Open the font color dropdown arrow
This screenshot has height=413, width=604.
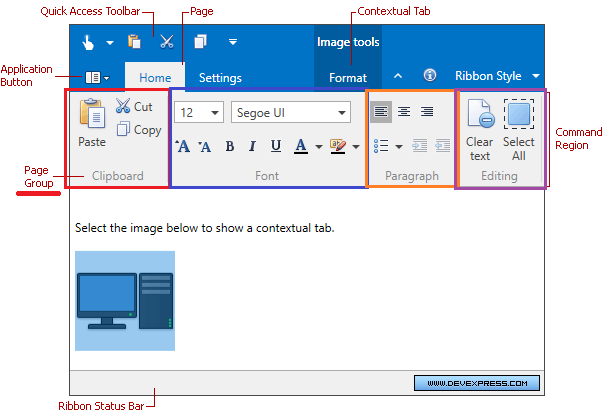319,147
